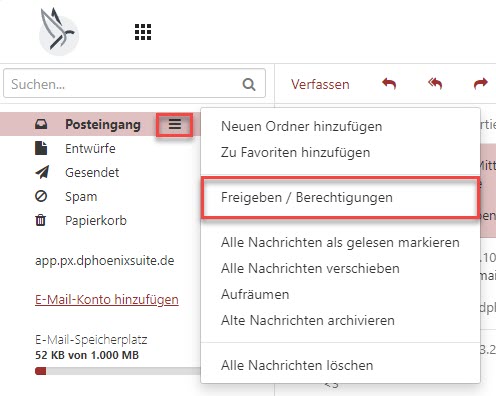Click the E-Mail-Speicherplatz label
This screenshot has width=496, height=396.
coord(91,340)
